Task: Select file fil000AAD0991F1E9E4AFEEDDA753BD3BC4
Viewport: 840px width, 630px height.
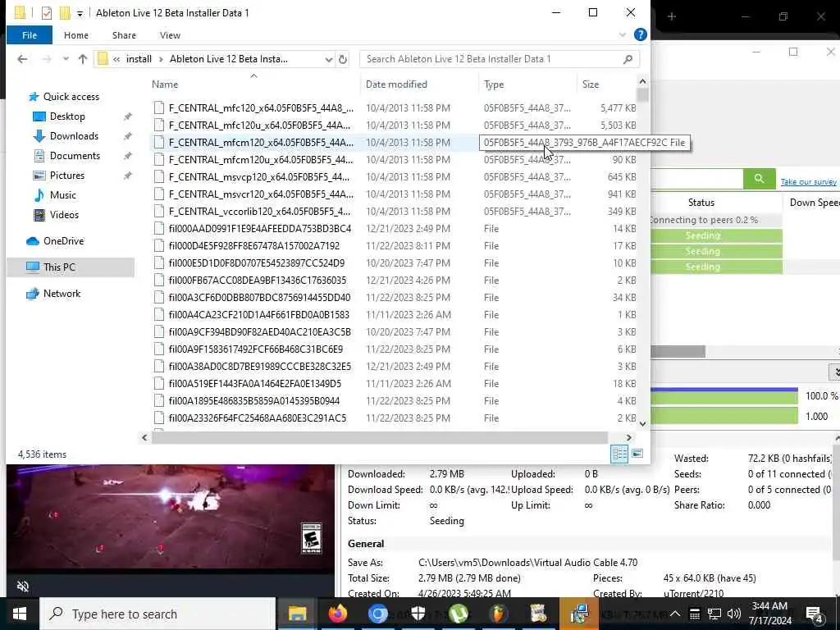Action: [260, 229]
